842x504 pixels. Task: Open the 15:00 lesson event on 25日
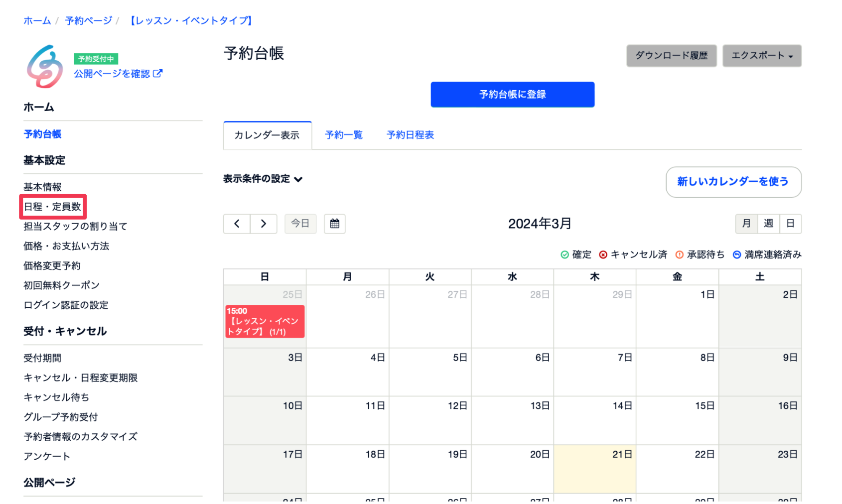point(265,322)
